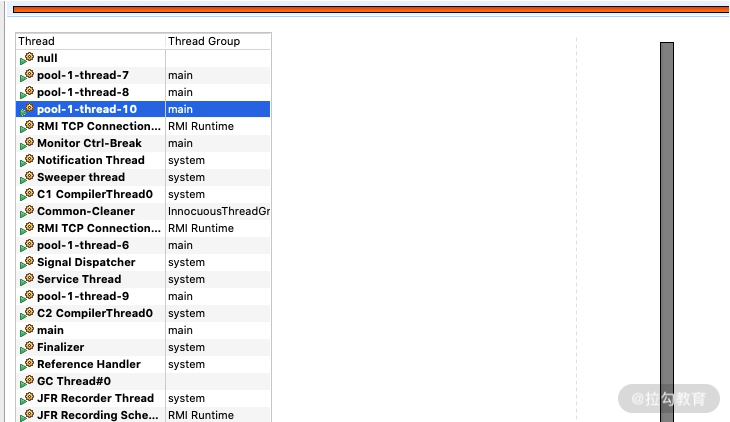Click the GC Thread#0 status icon

tap(27, 382)
